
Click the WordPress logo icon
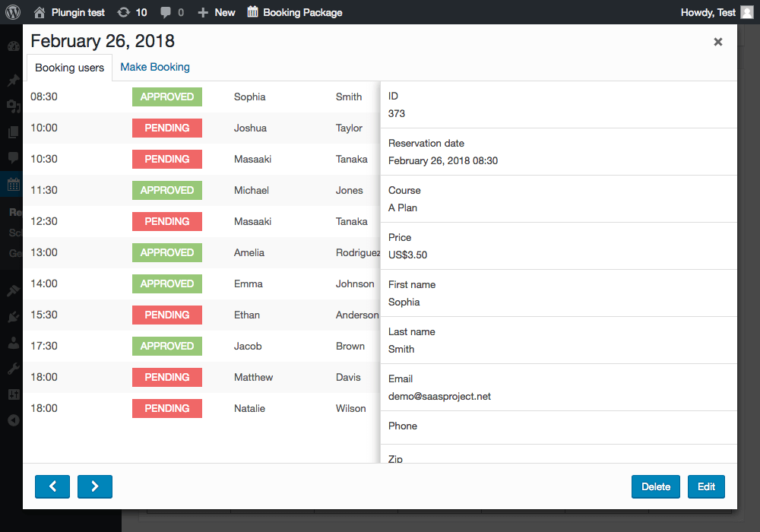tap(13, 12)
